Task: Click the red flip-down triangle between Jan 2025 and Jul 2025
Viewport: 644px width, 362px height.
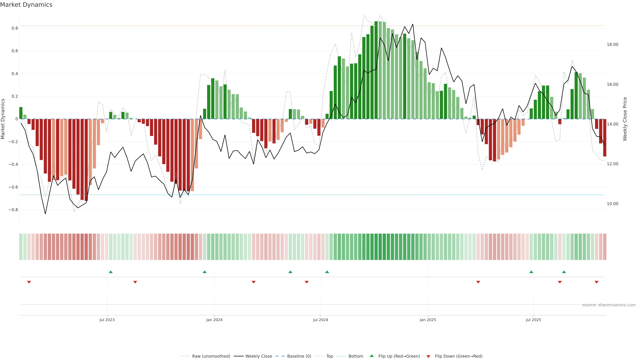Action: pyautogui.click(x=478, y=282)
